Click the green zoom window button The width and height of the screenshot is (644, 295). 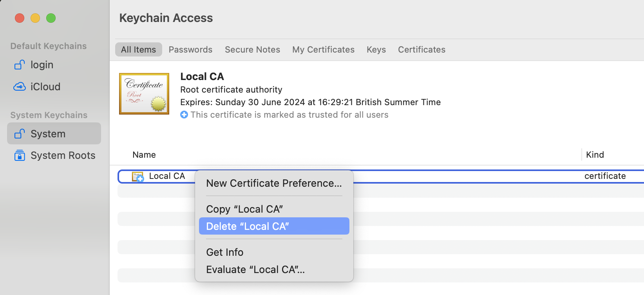coord(51,18)
